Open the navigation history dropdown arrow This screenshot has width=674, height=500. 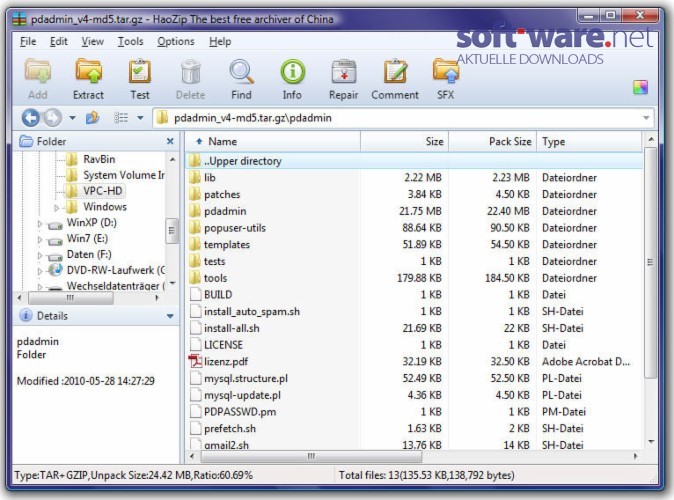72,117
